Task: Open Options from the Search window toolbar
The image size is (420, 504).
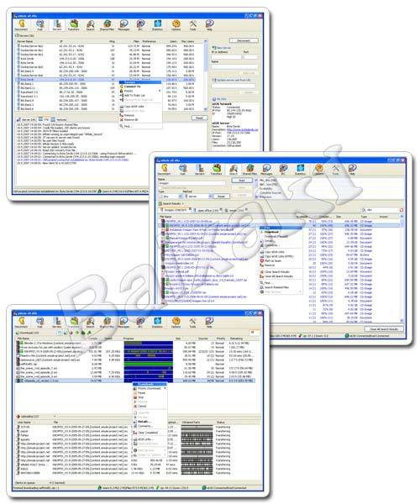Action: point(318,170)
